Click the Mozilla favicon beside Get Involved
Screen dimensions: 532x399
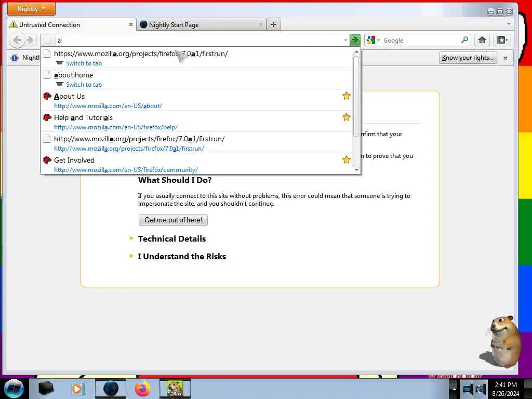tap(47, 160)
